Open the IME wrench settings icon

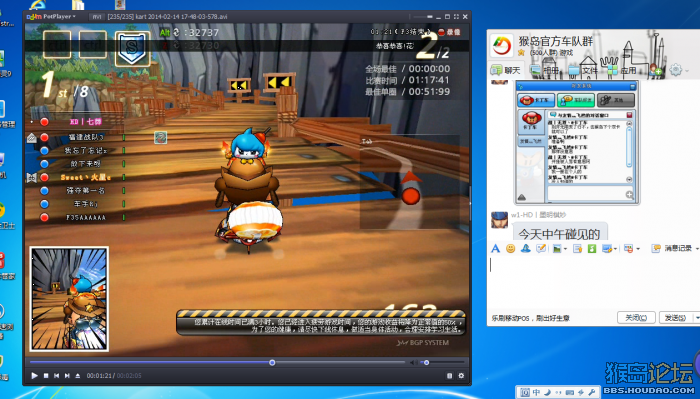click(592, 392)
